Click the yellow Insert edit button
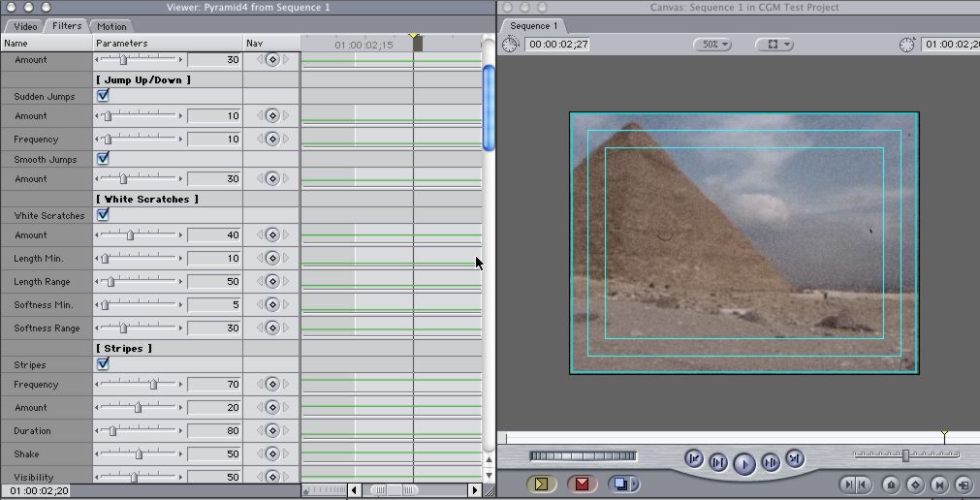The image size is (980, 500). 541,484
